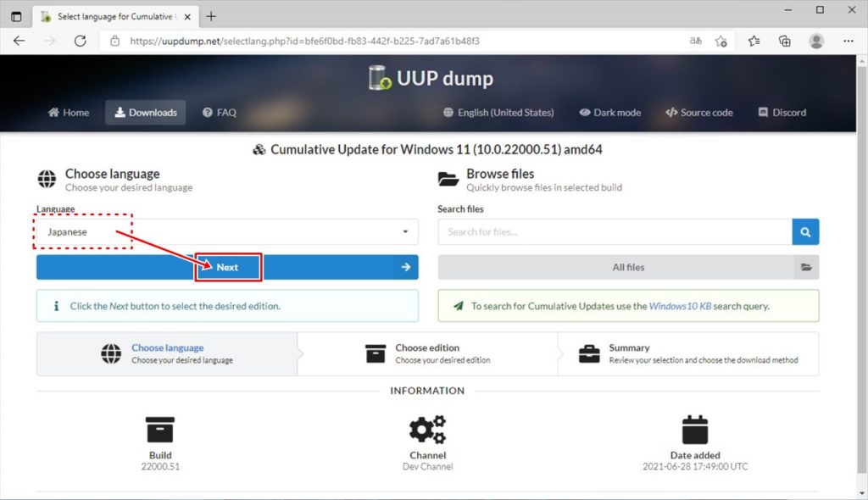Click the paper plane icon in search tip
This screenshot has width=868, height=500.
point(458,306)
